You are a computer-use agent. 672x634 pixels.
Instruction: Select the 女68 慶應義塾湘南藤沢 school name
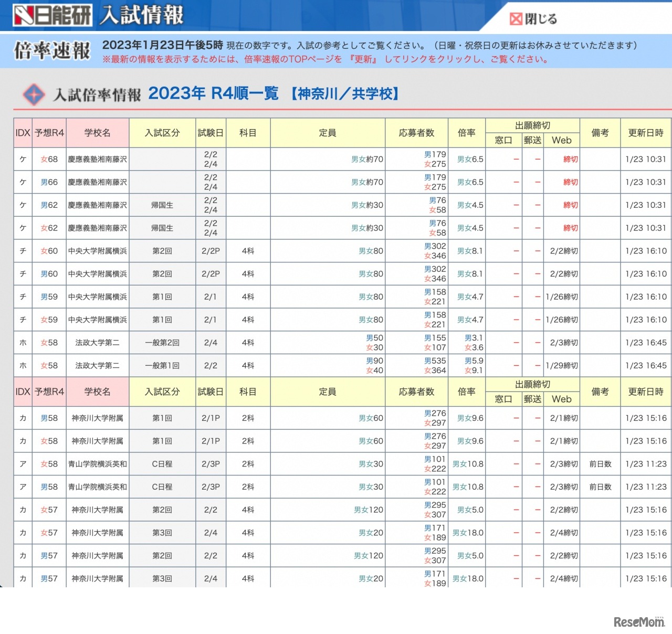(97, 159)
